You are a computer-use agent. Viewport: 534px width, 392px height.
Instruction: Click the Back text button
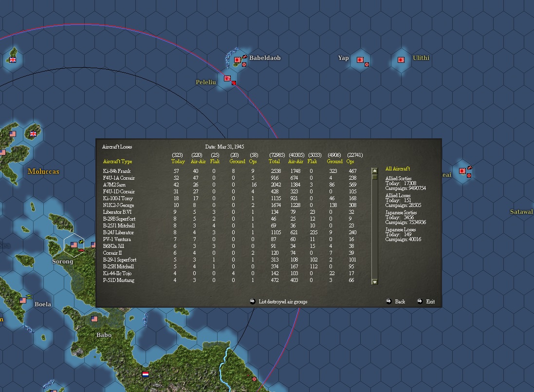point(400,301)
